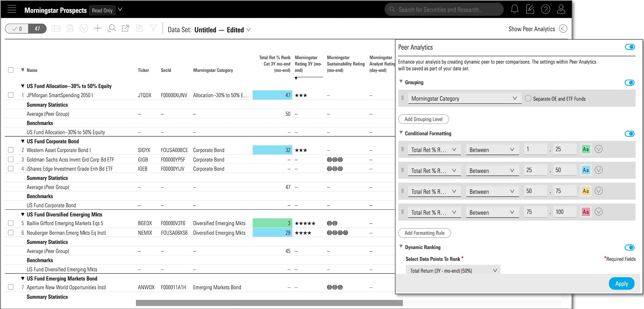Open the Total Return 3Y data point dropdown
The width and height of the screenshot is (644, 309).
pos(453,271)
